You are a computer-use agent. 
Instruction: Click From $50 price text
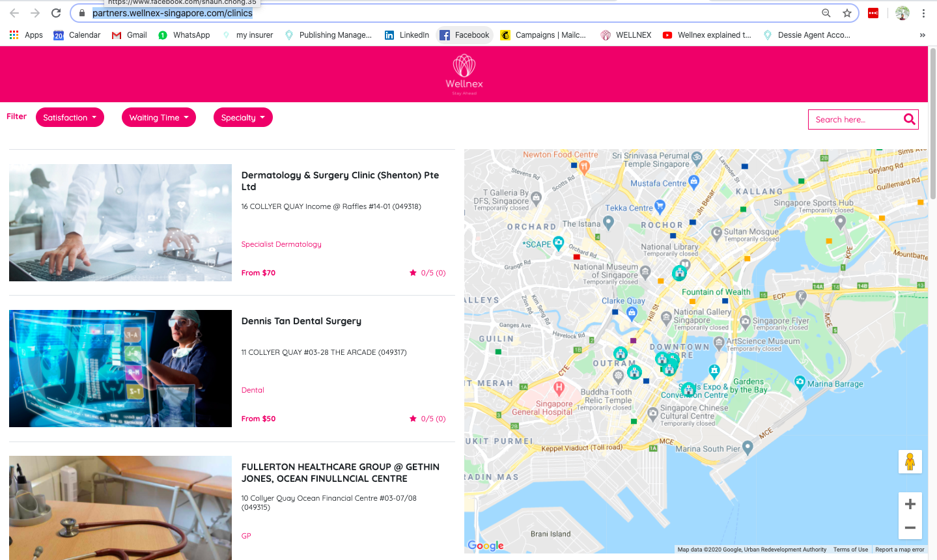[259, 419]
